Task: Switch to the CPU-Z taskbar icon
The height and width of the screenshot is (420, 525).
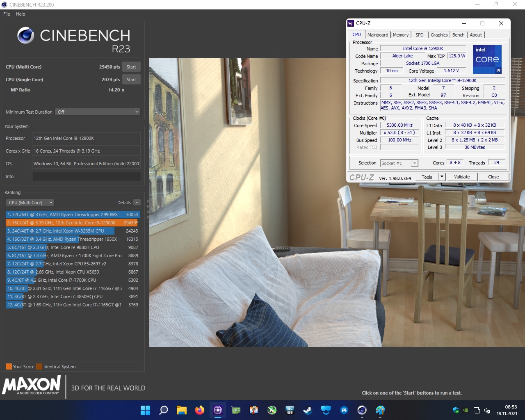Action: 218,410
